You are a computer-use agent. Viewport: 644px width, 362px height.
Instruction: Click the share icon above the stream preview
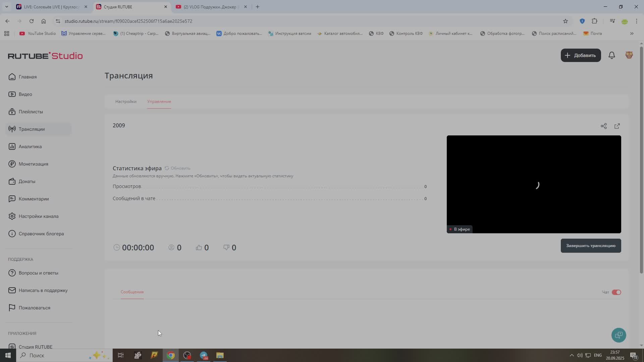[x=603, y=126]
